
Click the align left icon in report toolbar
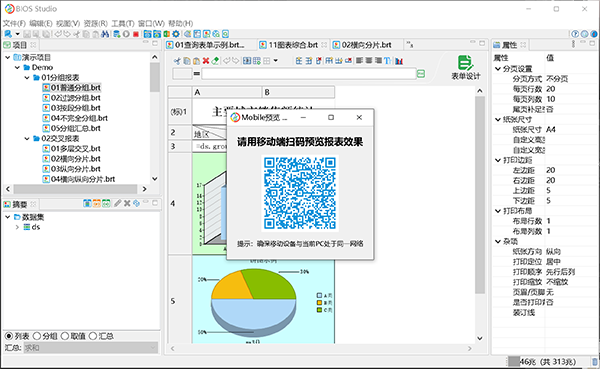tap(358, 61)
